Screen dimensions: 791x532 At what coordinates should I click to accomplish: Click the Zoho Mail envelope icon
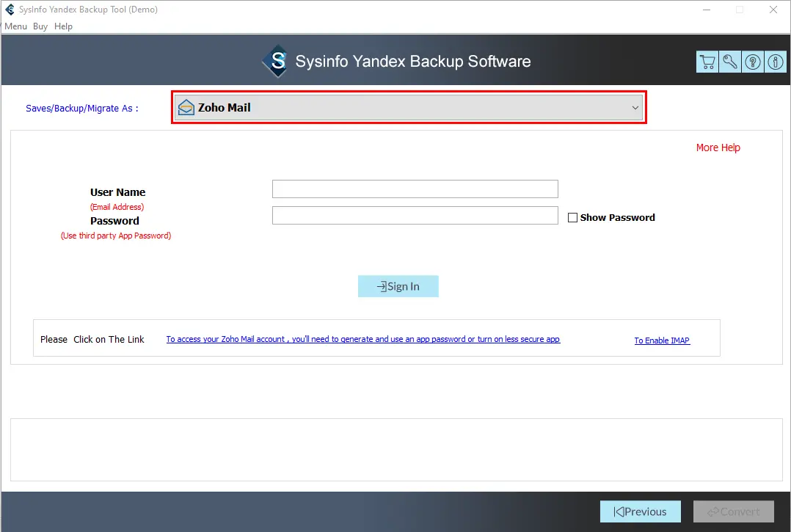[187, 108]
